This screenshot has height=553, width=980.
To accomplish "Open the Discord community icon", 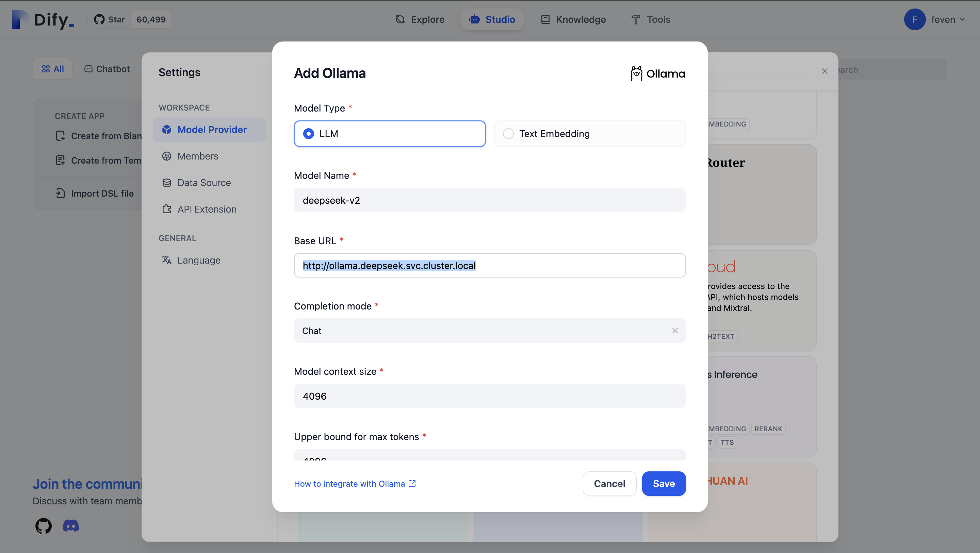I will point(71,525).
